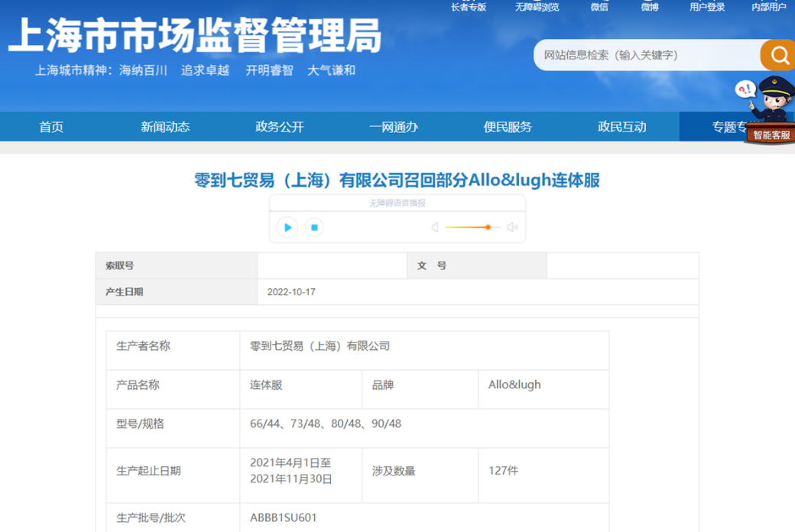The width and height of the screenshot is (795, 532).
Task: Click the orange search magnifier button
Action: point(778,55)
